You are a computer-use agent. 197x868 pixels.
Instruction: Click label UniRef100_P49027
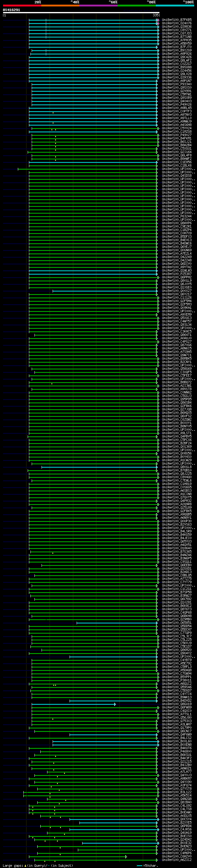point(177,135)
